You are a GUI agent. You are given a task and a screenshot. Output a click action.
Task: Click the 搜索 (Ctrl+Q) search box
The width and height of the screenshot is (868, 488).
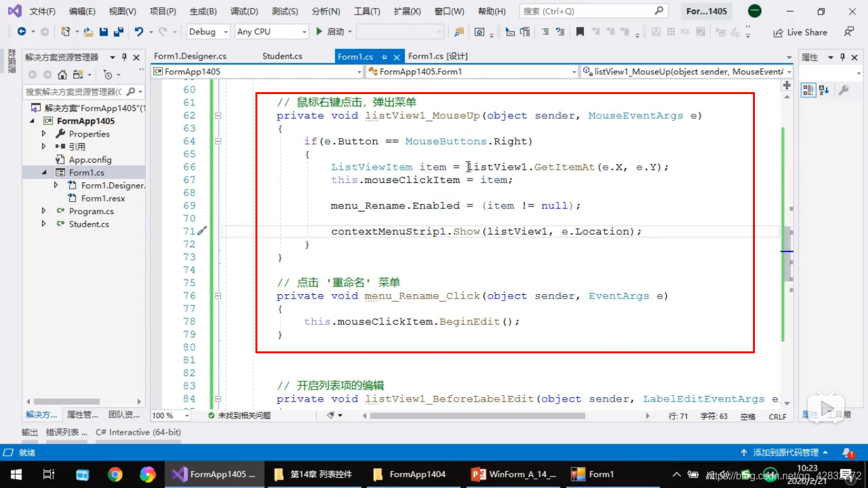coord(593,11)
